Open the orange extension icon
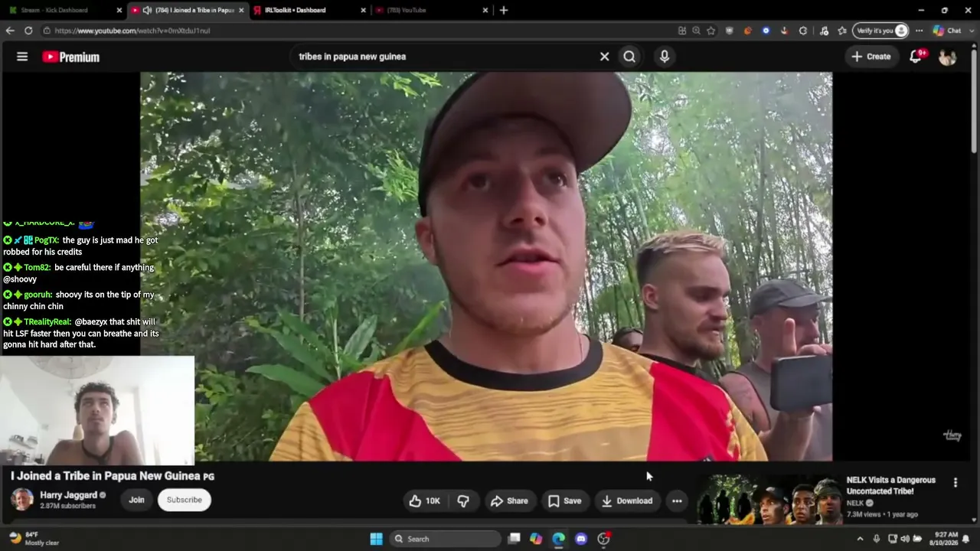This screenshot has height=551, width=980. click(x=748, y=31)
